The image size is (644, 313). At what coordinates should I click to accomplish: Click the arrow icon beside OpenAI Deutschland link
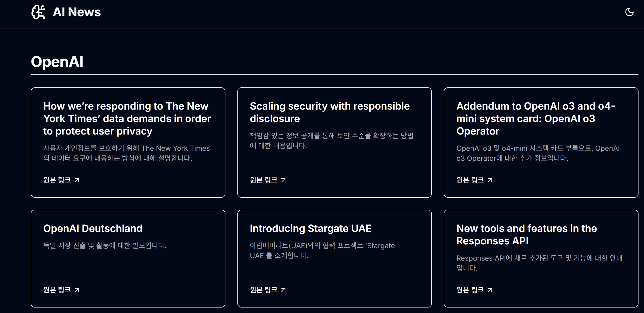[x=77, y=290]
